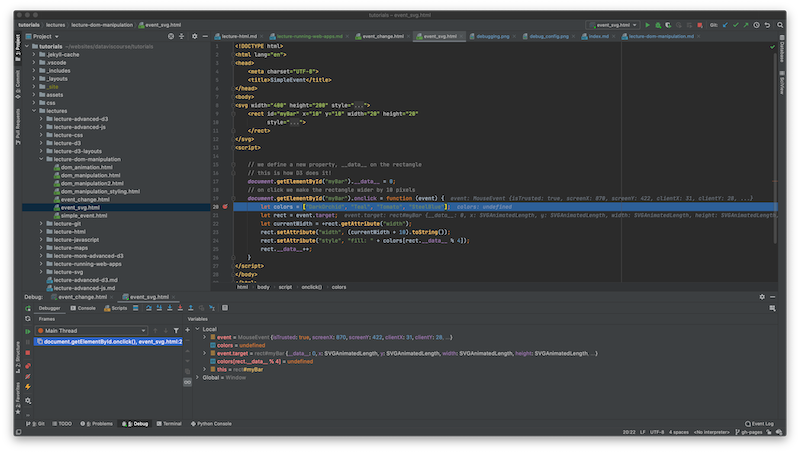Viewport: 800px width, 453px height.
Task: Toggle the watches glasses icon in Variables
Action: point(187,382)
